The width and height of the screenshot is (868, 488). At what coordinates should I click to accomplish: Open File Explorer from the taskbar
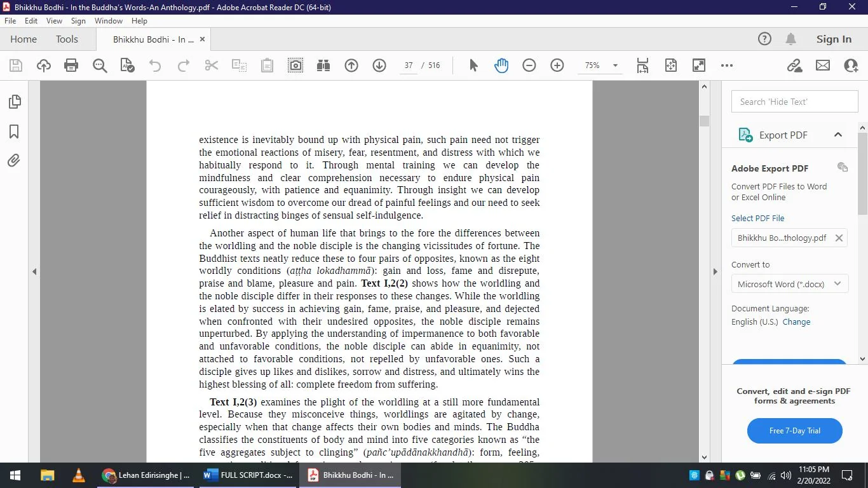pos(48,475)
